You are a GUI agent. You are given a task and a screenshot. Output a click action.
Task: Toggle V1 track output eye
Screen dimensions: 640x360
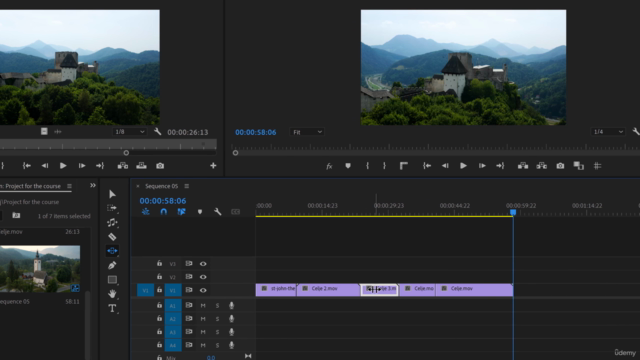[x=203, y=290]
